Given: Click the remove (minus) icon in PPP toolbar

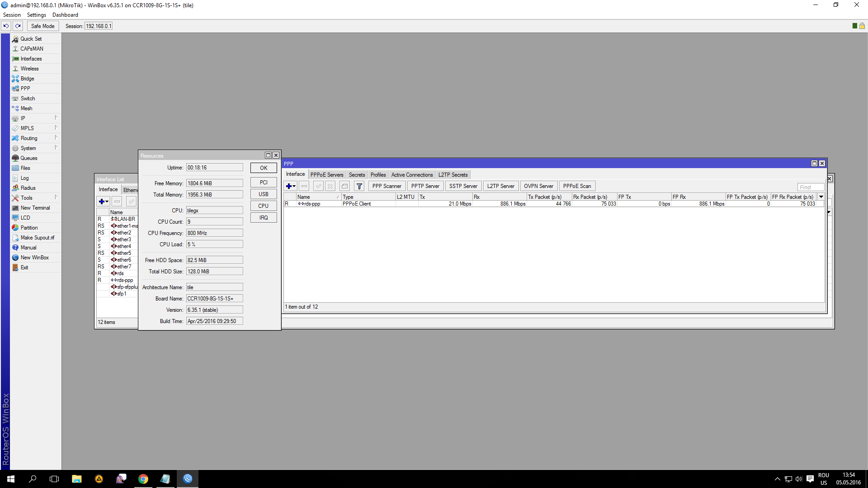Looking at the screenshot, I should (x=304, y=186).
